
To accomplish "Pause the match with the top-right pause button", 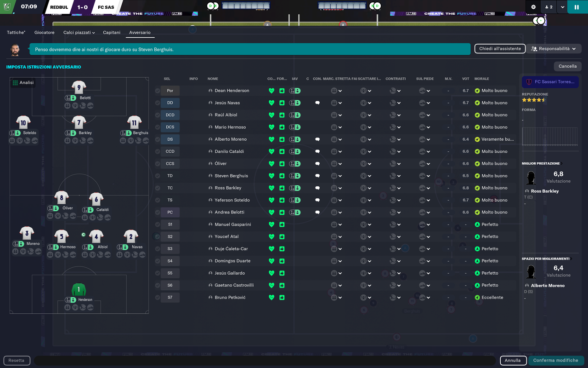I will (x=577, y=7).
